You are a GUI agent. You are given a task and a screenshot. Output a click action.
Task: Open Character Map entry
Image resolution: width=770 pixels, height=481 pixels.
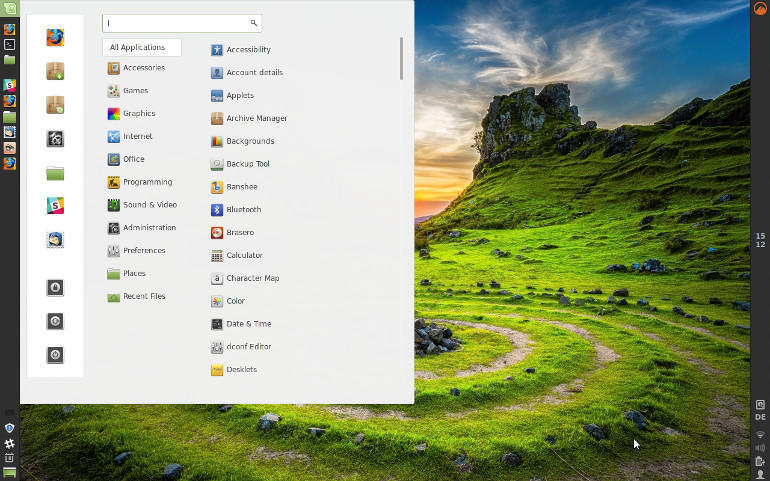coord(252,279)
